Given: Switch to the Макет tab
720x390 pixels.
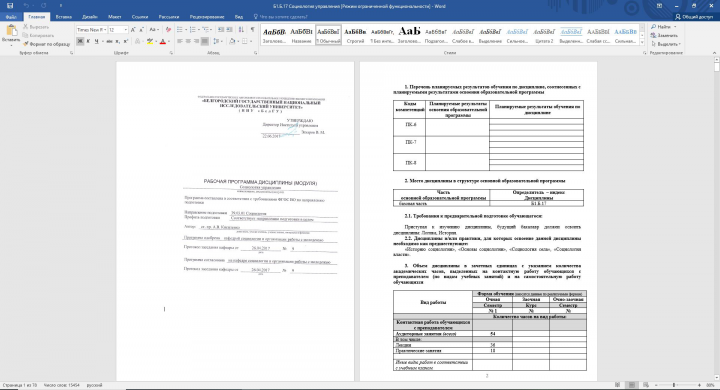Looking at the screenshot, I should (x=114, y=17).
